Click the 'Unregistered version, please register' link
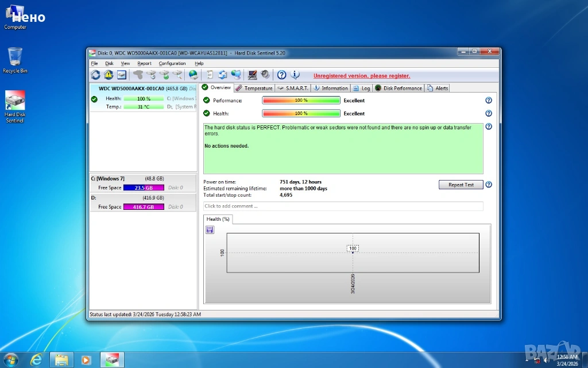 pos(362,76)
